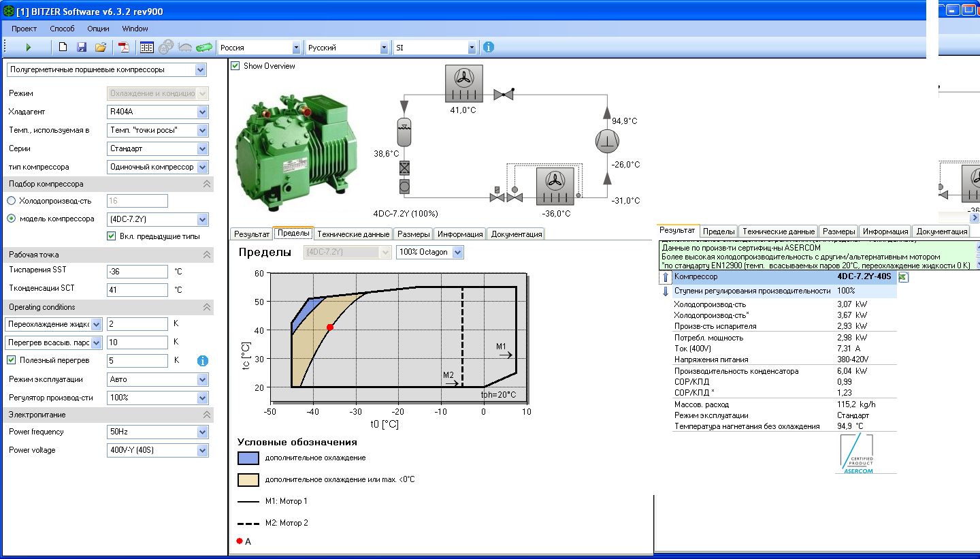Click the Переохлаждение value field showing 2
980x559 pixels.
(x=137, y=324)
